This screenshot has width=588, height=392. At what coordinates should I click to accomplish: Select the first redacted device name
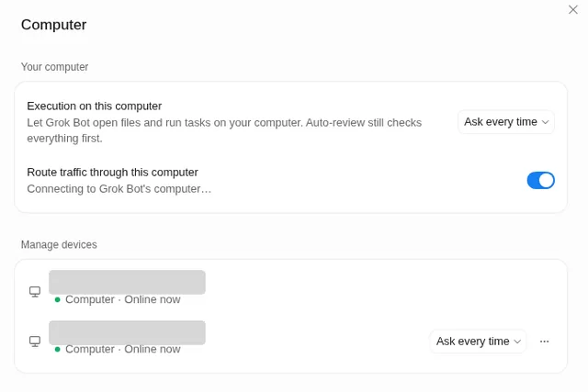(x=127, y=282)
